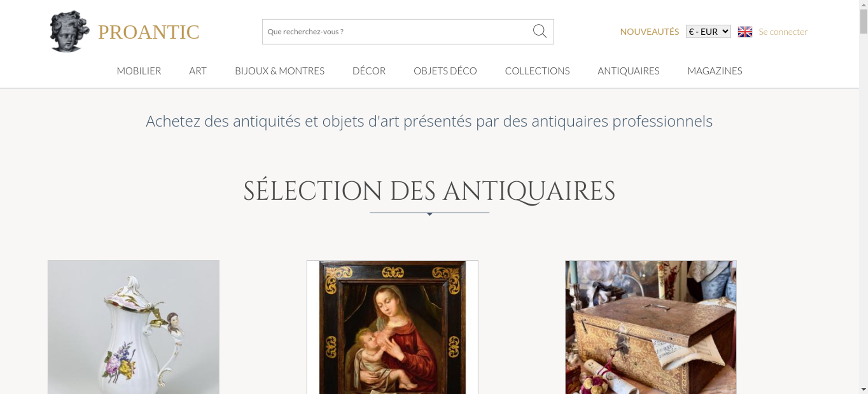Open the DÉCOR menu
The height and width of the screenshot is (394, 868).
(x=369, y=71)
